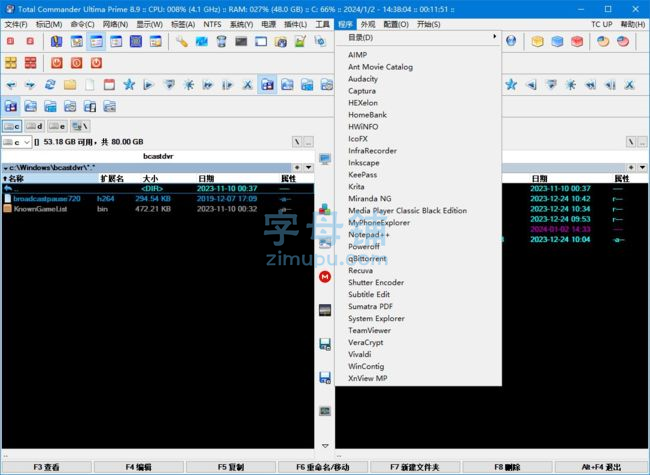Launch XnView MP from the program menu

click(418, 378)
